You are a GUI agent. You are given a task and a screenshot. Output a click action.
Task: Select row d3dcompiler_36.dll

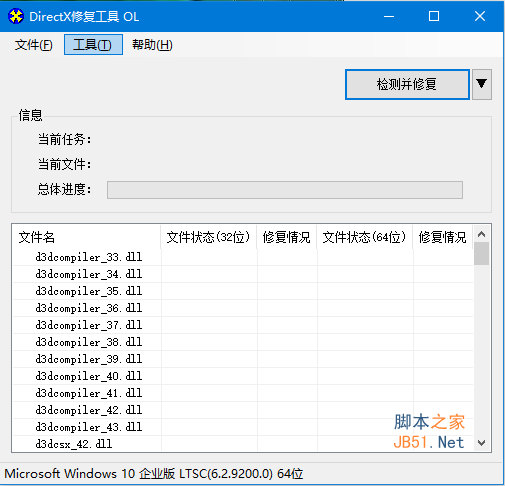pos(243,308)
